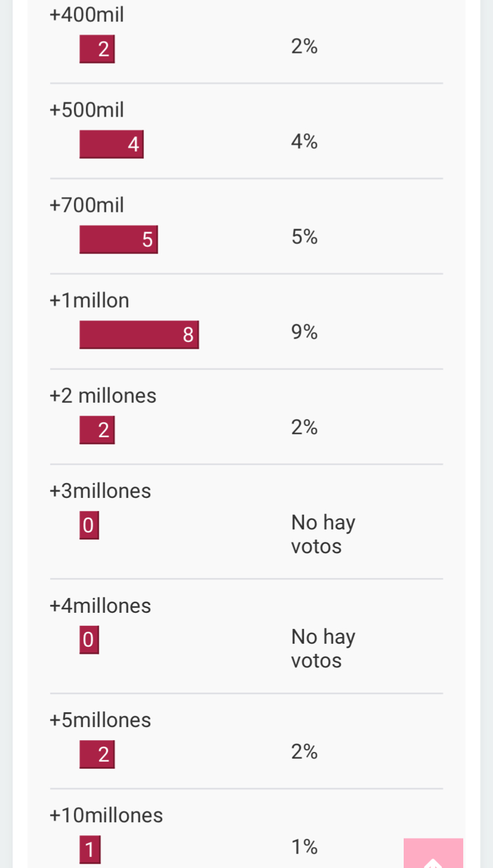Tap the +2 millones poll option label
493x868 pixels.
[x=103, y=396]
